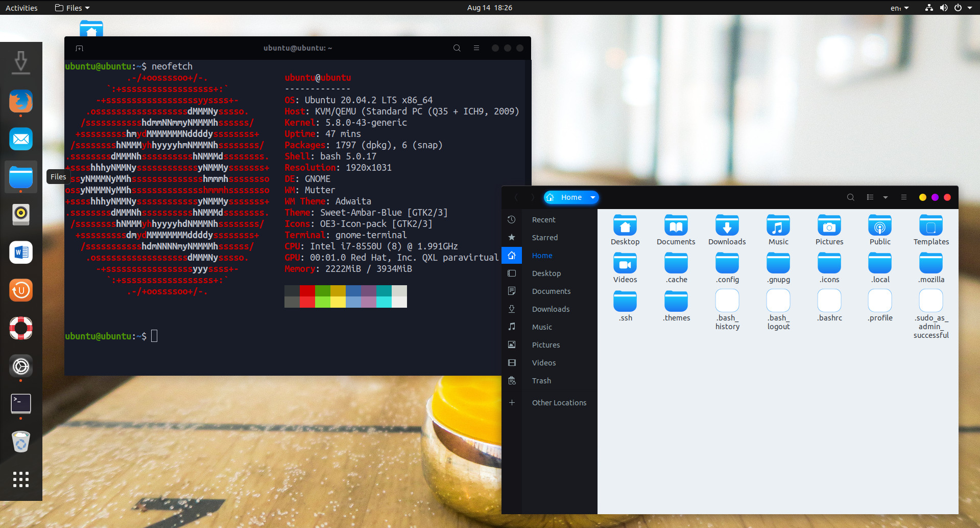
Task: Go back in Files navigation
Action: pos(516,197)
